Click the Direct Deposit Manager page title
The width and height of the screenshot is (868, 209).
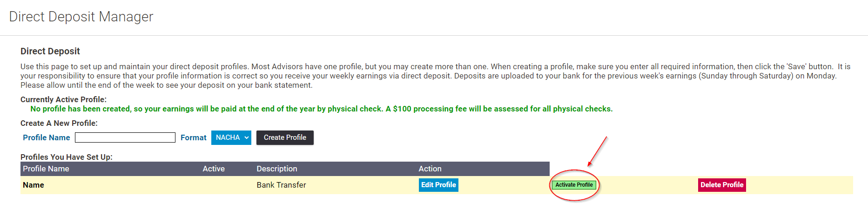[x=81, y=17]
